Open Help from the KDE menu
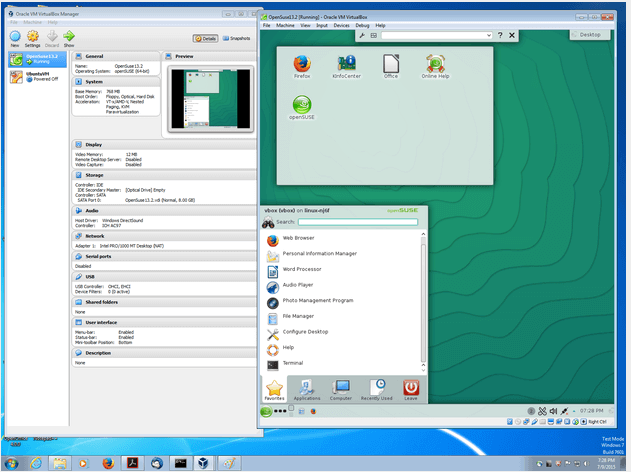 [x=341, y=348]
